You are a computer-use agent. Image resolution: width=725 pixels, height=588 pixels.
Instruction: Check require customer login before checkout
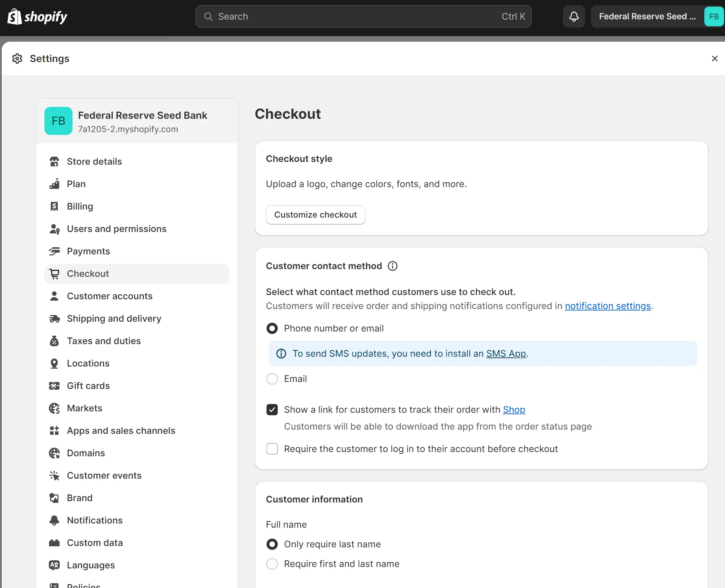[x=272, y=449]
